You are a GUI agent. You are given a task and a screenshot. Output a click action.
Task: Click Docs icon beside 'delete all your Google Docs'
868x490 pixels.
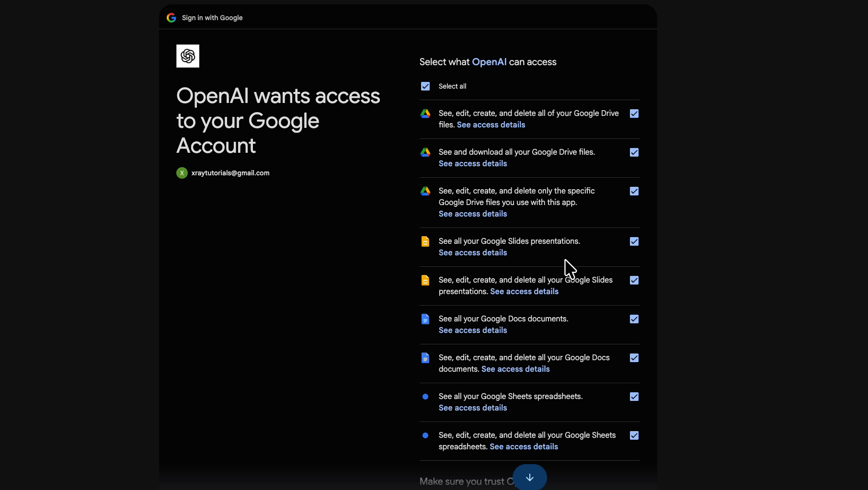[x=425, y=358]
